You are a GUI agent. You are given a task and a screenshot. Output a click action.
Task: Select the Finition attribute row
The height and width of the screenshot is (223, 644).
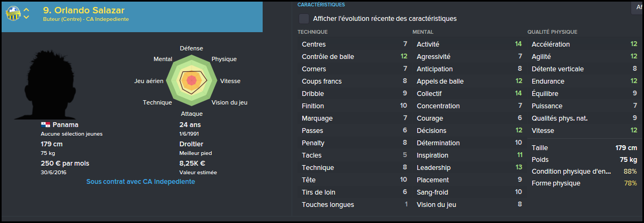pos(354,106)
